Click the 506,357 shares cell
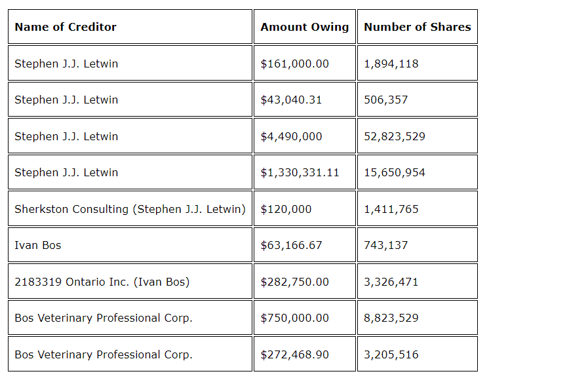The height and width of the screenshot is (380, 588). pyautogui.click(x=386, y=100)
